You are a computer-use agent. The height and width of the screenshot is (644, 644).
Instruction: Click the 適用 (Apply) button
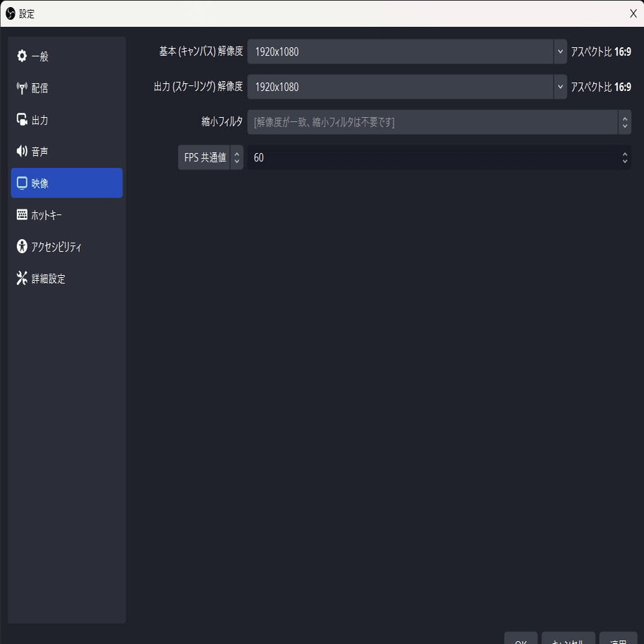click(x=618, y=638)
